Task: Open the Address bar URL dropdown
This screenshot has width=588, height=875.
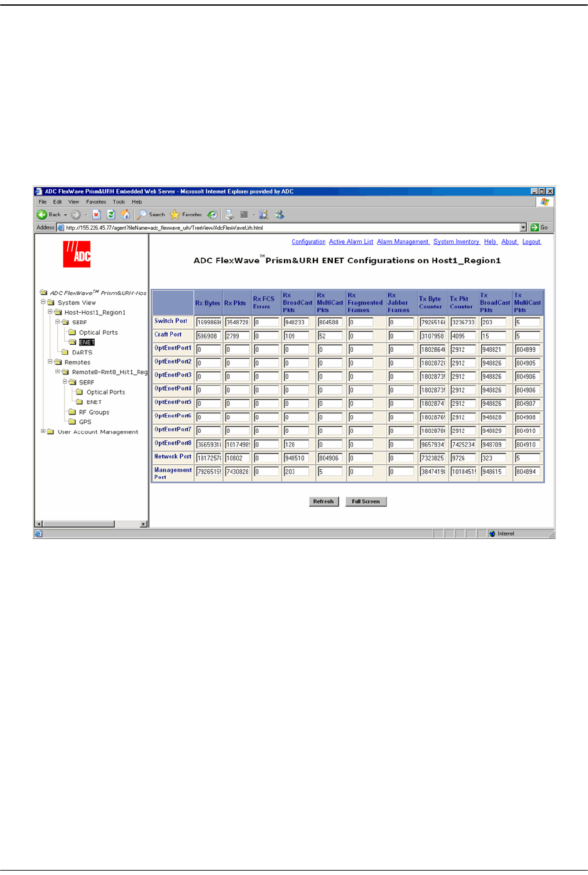Action: coord(523,227)
